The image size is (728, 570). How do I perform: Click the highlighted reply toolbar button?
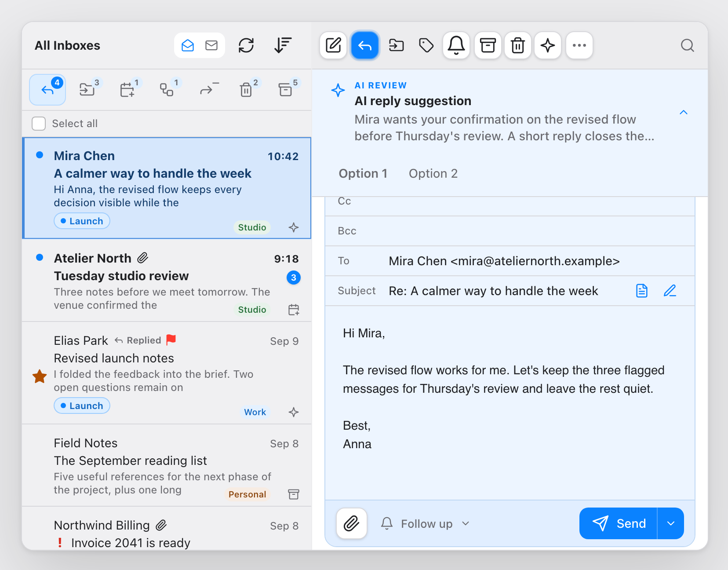pos(365,45)
